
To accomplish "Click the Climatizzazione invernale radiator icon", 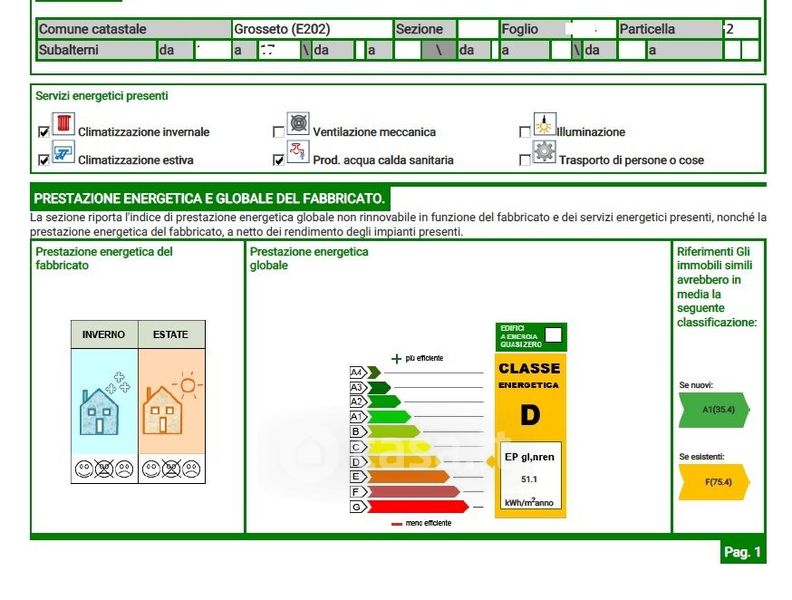I will (x=63, y=125).
